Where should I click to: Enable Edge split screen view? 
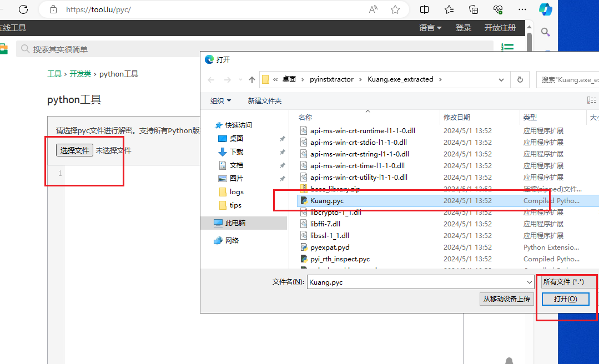pos(425,9)
